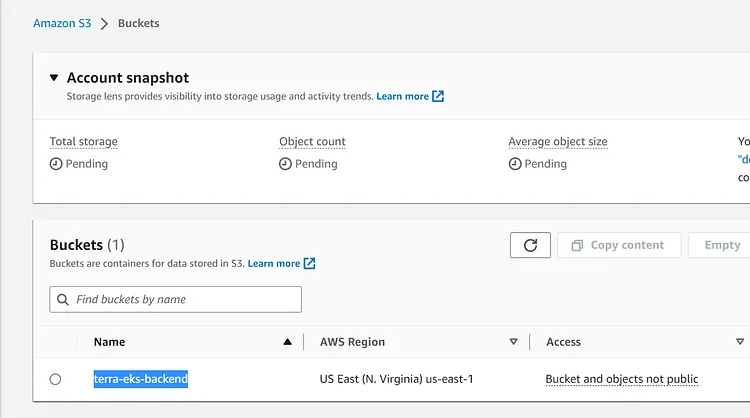
Task: Sort by AWS Region using column arrow
Action: point(514,342)
